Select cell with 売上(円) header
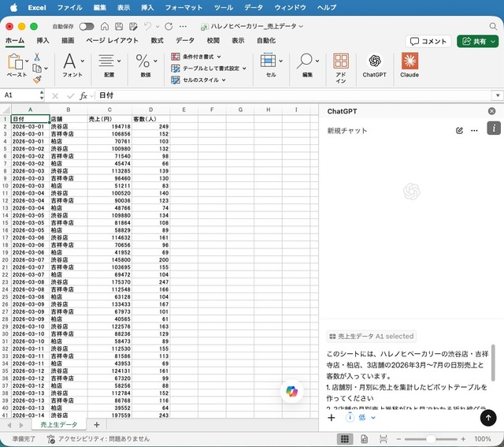Viewport: 504px width, 447px height. (x=109, y=119)
